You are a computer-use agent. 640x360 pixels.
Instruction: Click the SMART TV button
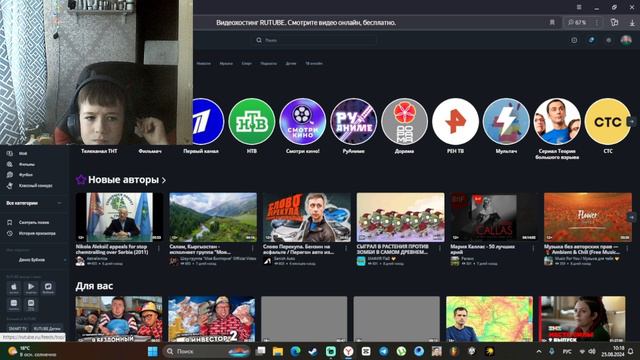pyautogui.click(x=18, y=329)
